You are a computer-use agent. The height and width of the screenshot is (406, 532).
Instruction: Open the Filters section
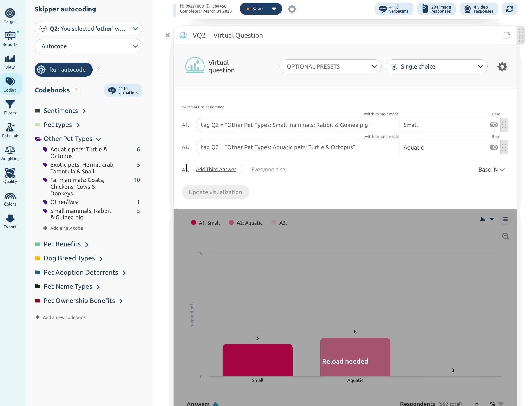pos(10,107)
